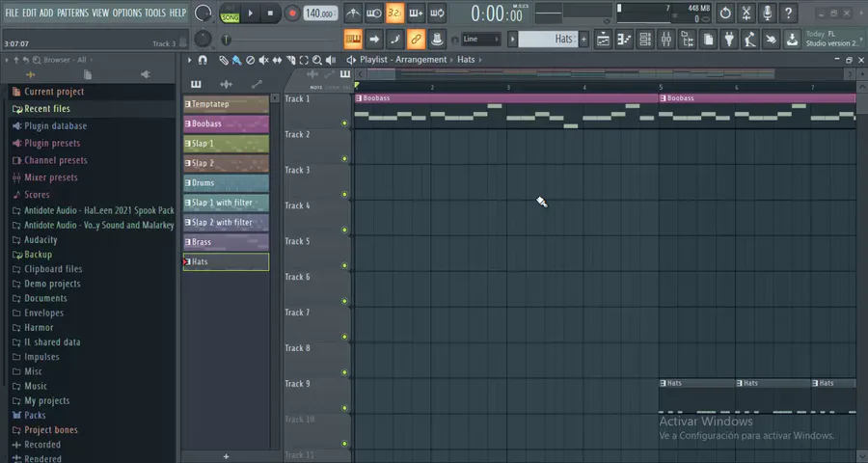This screenshot has width=868, height=463.
Task: Expand the news panel arrow
Action: coord(861,40)
